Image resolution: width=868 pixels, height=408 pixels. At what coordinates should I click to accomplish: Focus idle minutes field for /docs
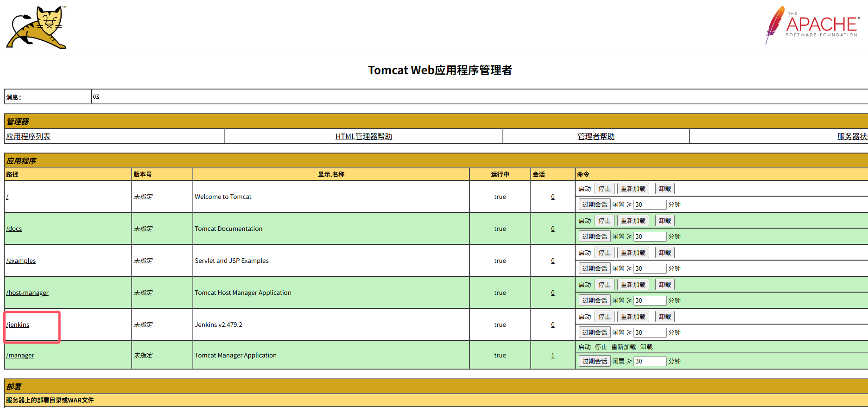tap(650, 236)
